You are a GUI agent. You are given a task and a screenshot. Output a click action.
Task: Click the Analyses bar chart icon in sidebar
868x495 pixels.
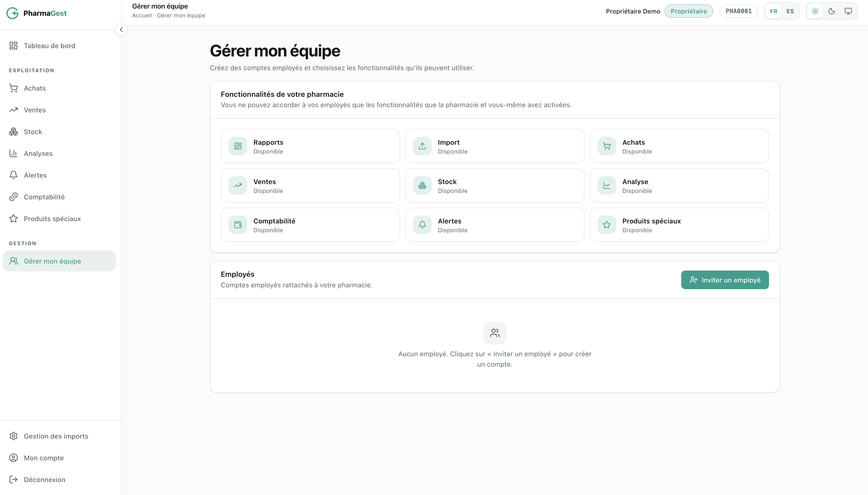tap(13, 153)
